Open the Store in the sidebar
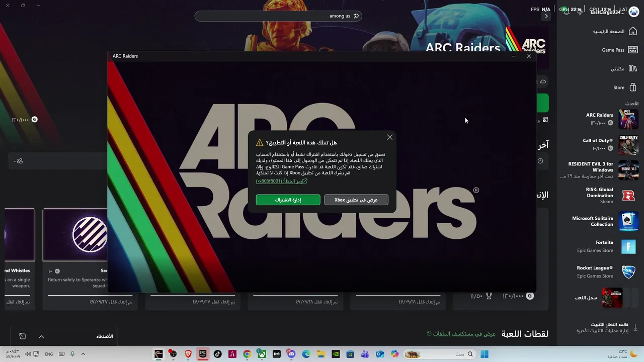Image resolution: width=644 pixels, height=362 pixels. pos(624,87)
